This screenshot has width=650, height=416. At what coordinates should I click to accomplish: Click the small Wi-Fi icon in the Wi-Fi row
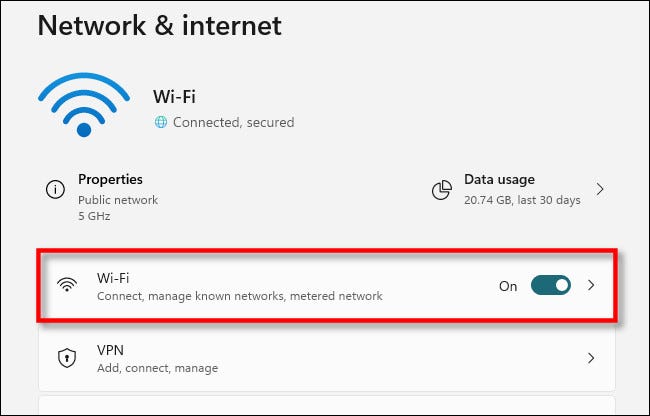tap(68, 285)
